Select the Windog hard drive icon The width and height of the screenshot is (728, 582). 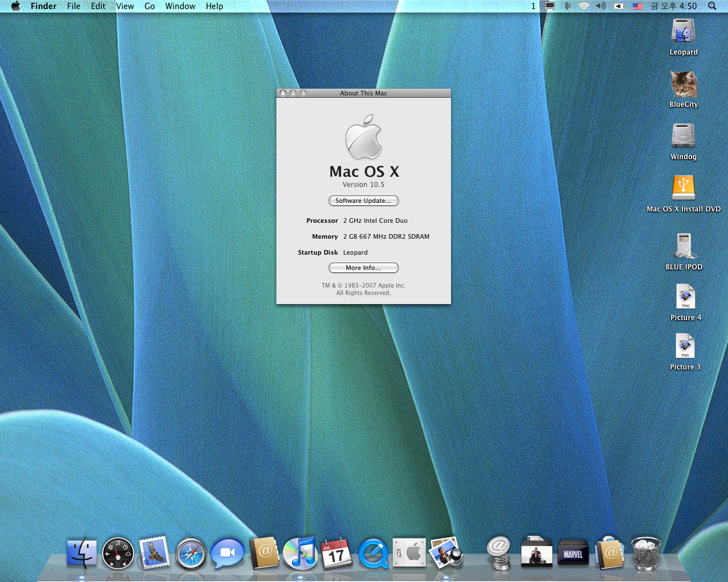[x=684, y=142]
